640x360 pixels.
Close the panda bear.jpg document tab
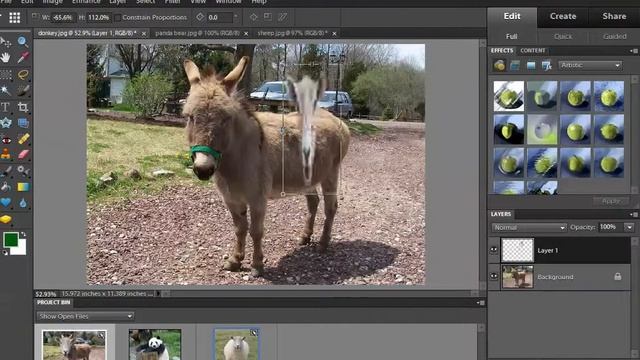tap(246, 33)
